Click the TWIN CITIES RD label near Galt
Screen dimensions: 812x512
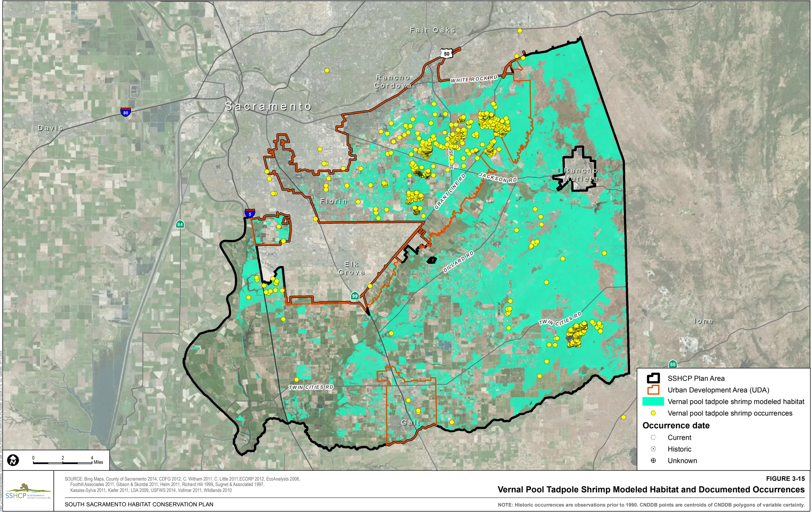(x=311, y=387)
